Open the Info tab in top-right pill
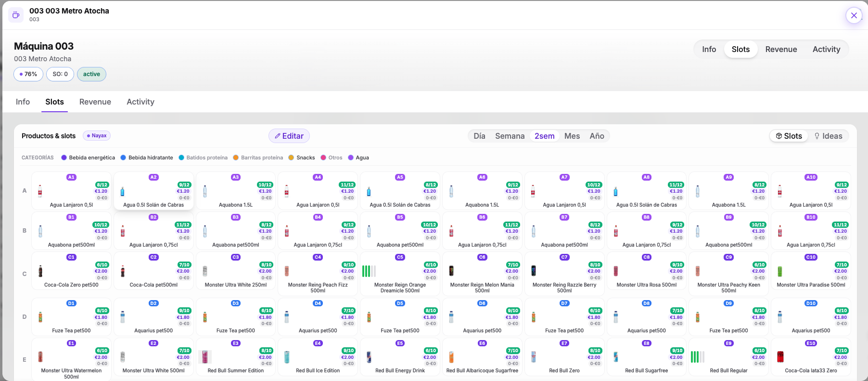The width and height of the screenshot is (868, 381). pyautogui.click(x=709, y=49)
